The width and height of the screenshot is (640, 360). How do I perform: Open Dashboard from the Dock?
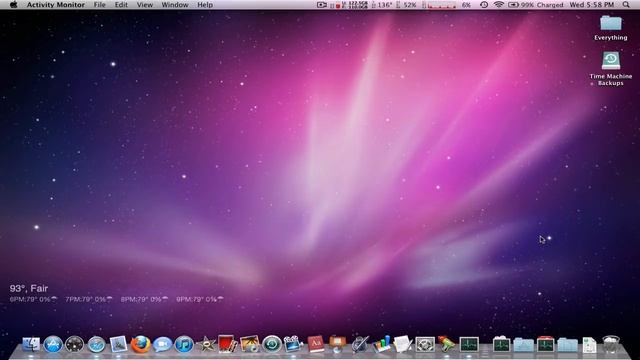pyautogui.click(x=75, y=345)
